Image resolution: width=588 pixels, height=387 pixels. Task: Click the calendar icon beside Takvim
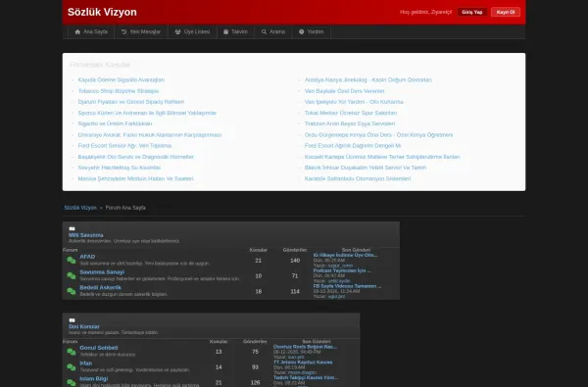click(x=225, y=32)
